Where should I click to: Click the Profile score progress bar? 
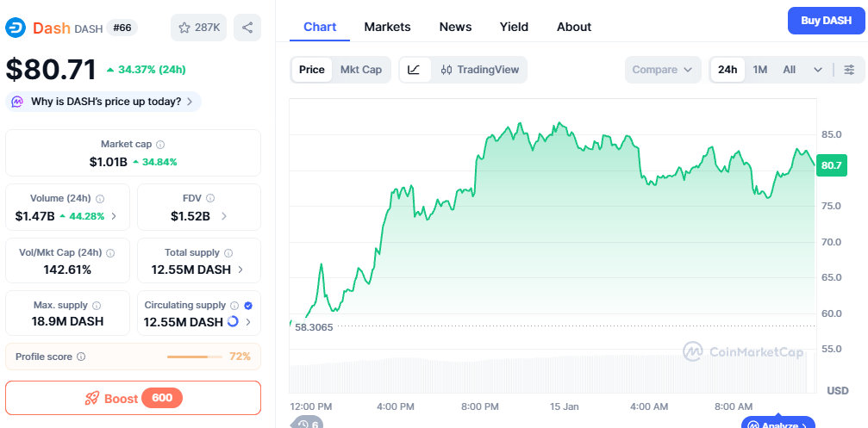tap(194, 357)
